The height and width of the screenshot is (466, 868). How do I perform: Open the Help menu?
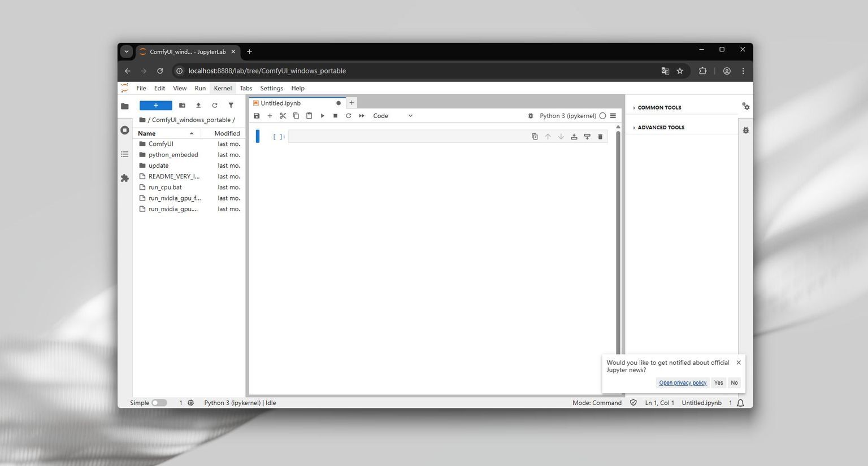click(x=298, y=88)
